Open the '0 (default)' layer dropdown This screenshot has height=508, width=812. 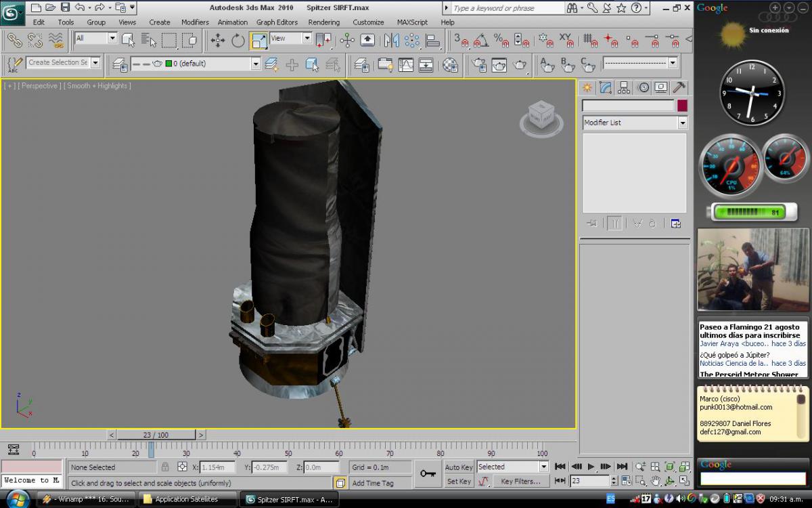(255, 64)
